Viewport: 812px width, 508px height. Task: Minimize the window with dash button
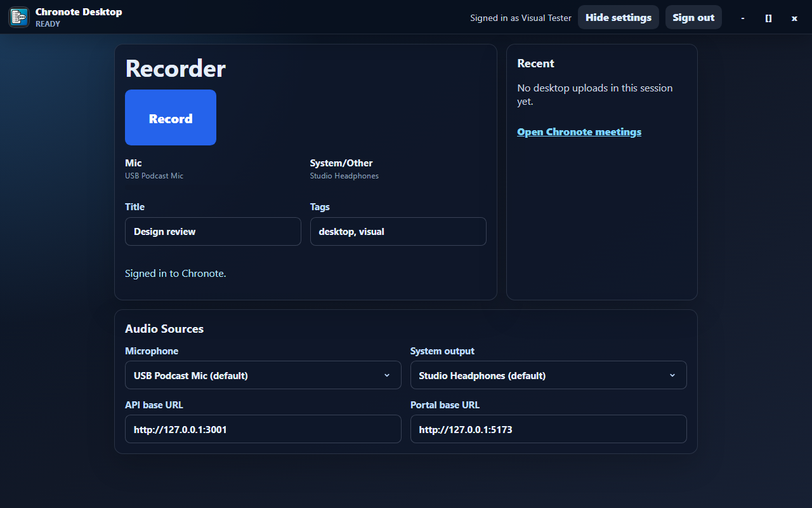743,18
